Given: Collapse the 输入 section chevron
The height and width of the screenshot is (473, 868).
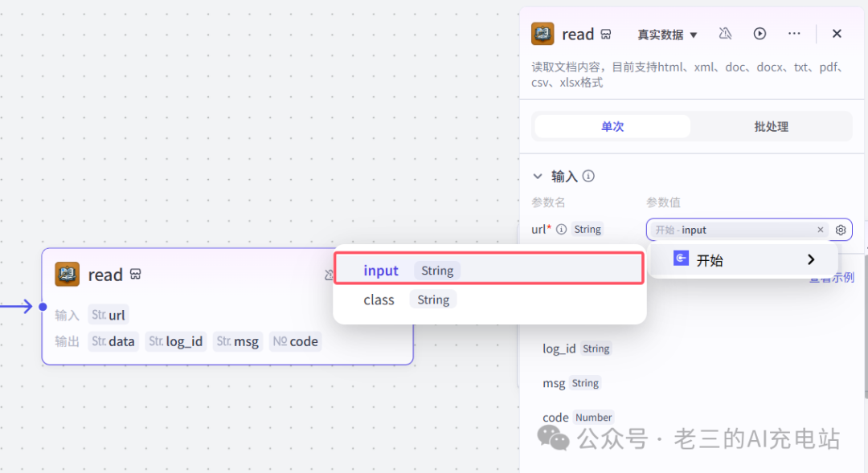Looking at the screenshot, I should point(538,177).
